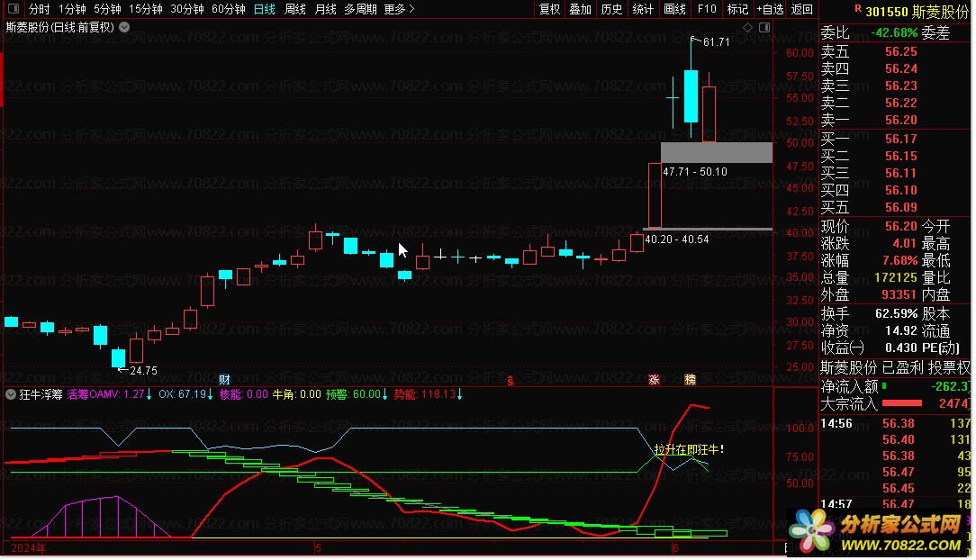Click the 61.71 high price label
976x560 pixels.
[716, 41]
